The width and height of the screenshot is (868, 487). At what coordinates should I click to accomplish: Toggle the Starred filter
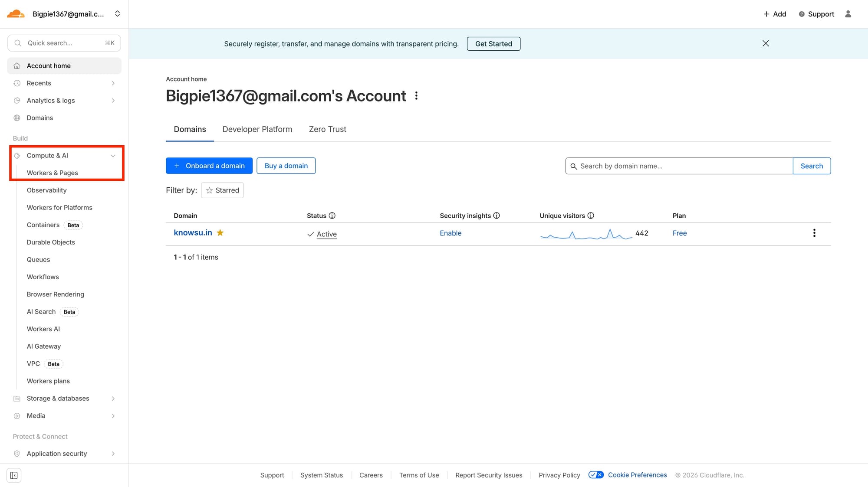pos(222,190)
